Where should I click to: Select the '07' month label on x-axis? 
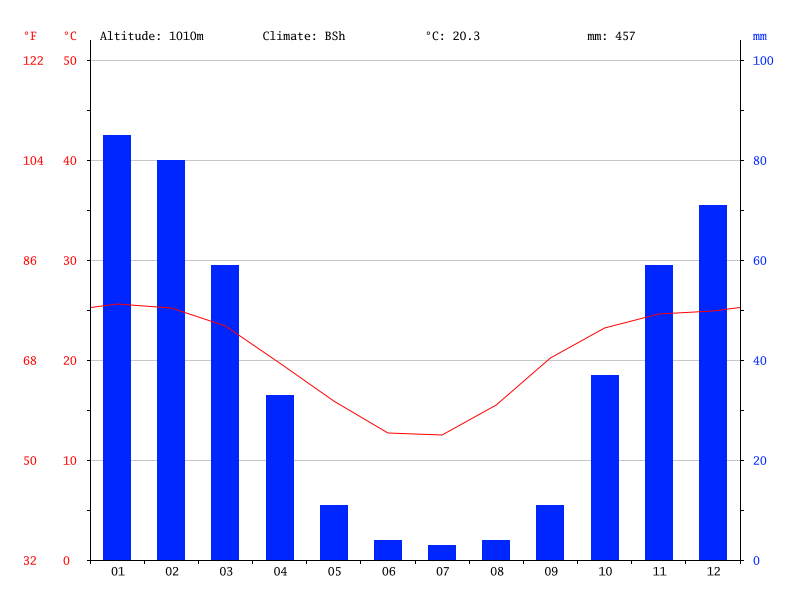(444, 573)
